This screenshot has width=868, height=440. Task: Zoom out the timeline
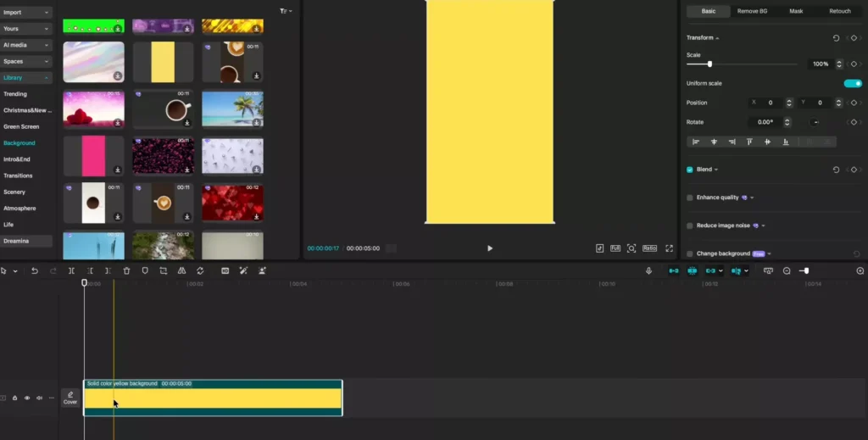click(787, 270)
